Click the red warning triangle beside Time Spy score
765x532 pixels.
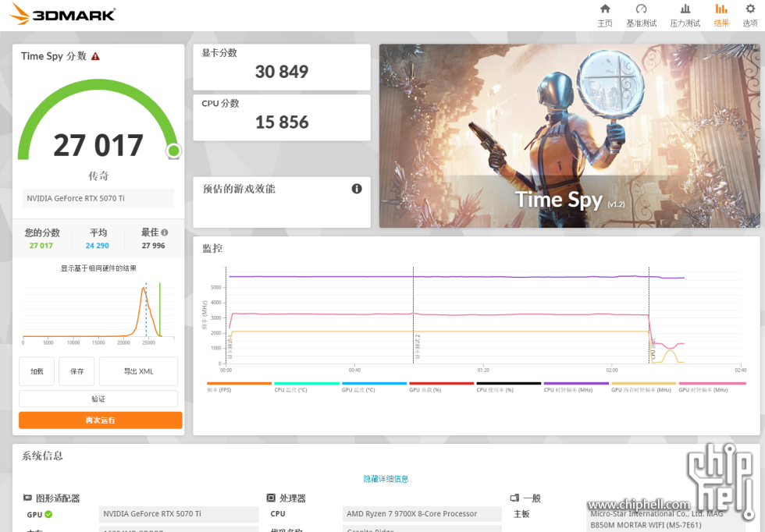click(x=95, y=56)
